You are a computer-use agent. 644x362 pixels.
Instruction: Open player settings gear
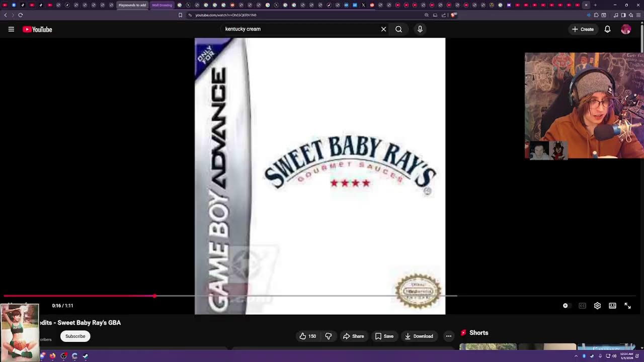tap(597, 306)
